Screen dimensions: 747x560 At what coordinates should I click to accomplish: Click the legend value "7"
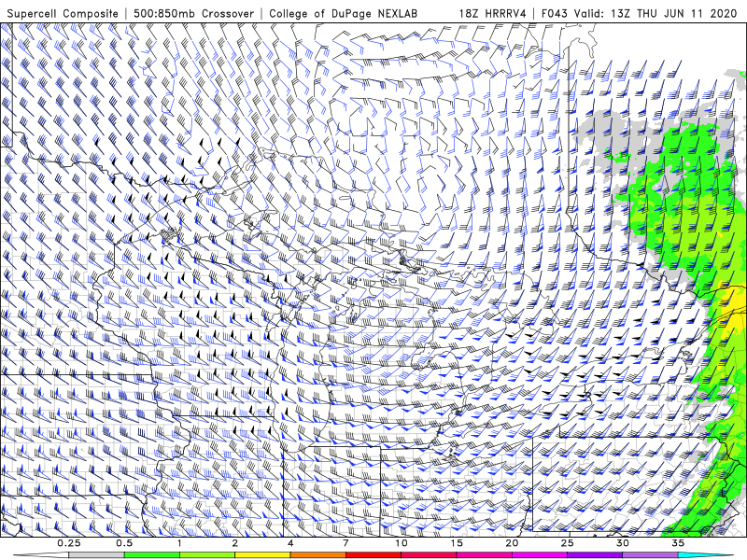point(345,543)
